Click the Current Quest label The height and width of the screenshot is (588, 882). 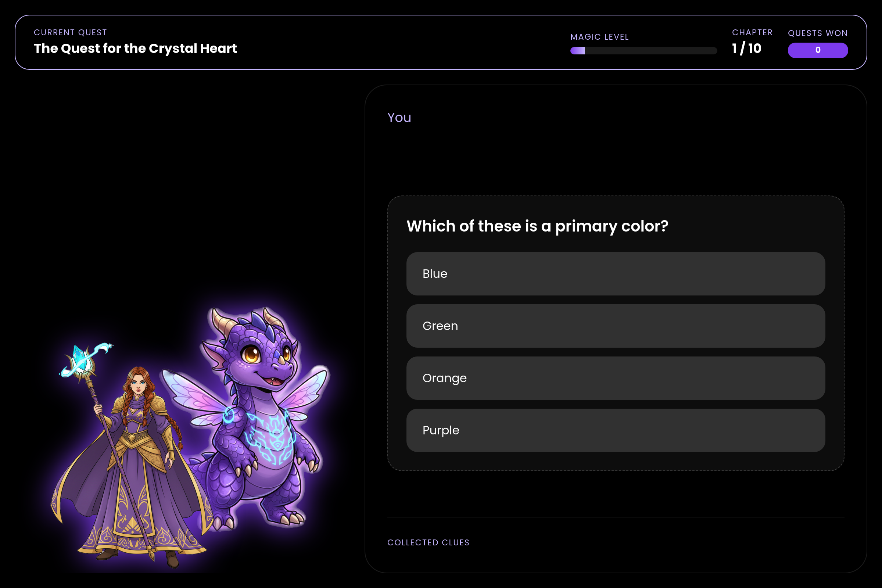(71, 33)
